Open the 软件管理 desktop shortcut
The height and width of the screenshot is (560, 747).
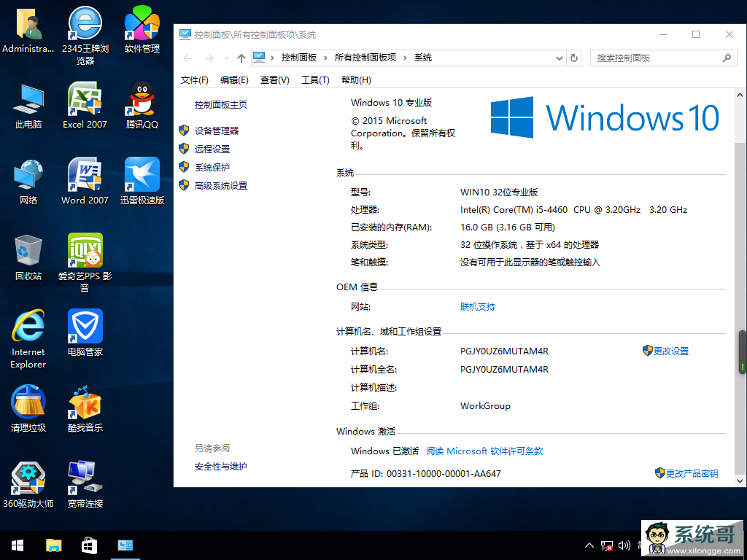tap(142, 29)
